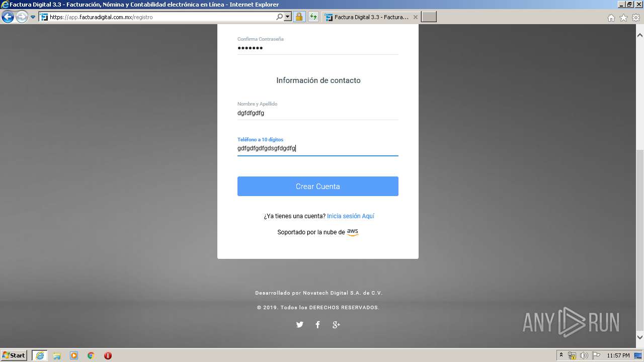Open the recent pages dropdown arrow
The width and height of the screenshot is (644, 362).
33,17
